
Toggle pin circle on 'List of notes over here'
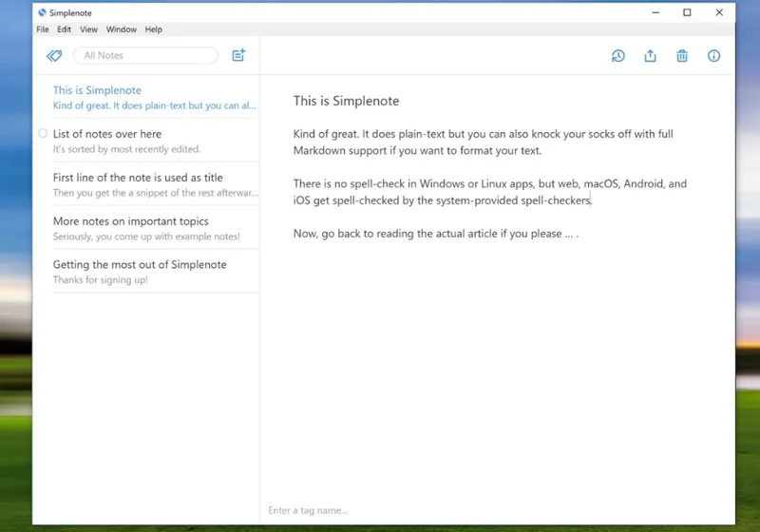click(x=43, y=133)
